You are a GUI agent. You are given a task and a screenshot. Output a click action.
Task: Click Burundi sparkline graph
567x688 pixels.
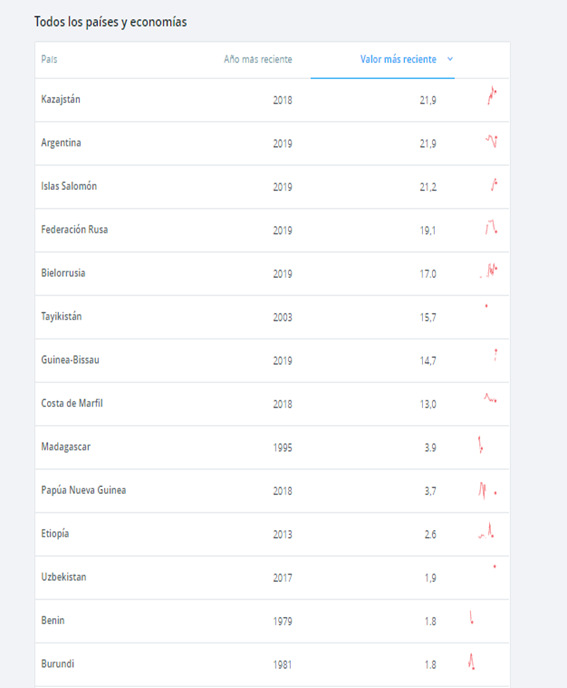coord(471,662)
